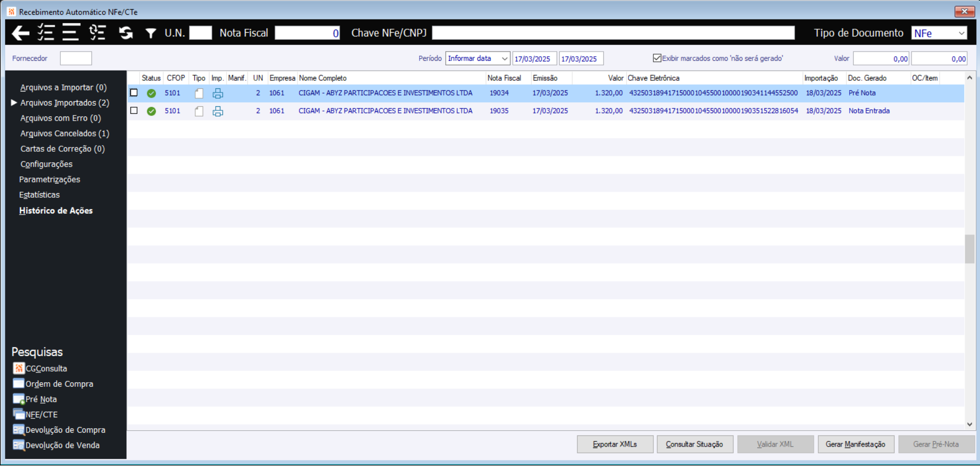Open the NFE/CTE search icon
This screenshot has width=980, height=466.
click(x=19, y=414)
